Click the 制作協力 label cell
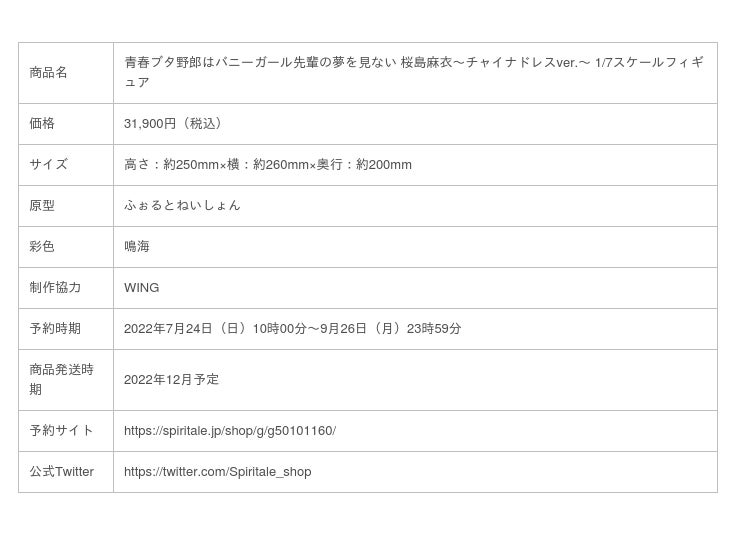The image size is (740, 533). [x=55, y=288]
